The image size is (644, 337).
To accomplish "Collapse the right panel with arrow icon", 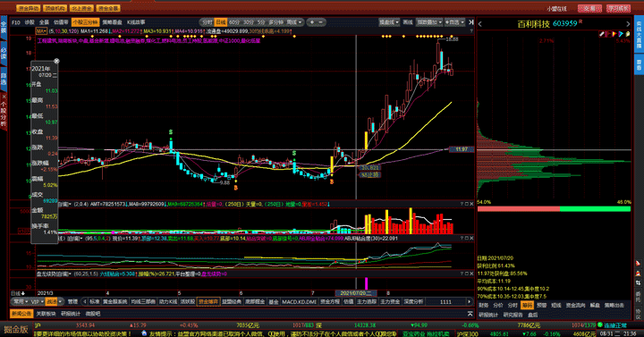I will 471,22.
